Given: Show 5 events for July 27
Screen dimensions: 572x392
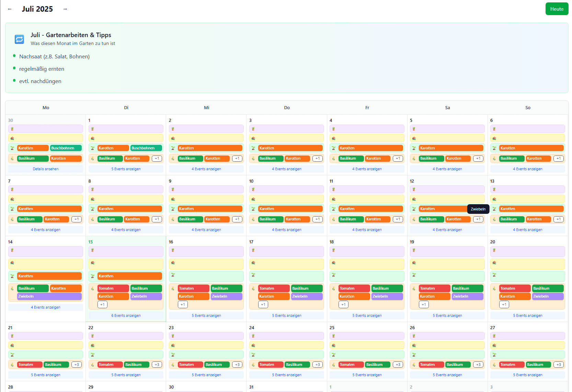Looking at the screenshot, I should pyautogui.click(x=527, y=375).
